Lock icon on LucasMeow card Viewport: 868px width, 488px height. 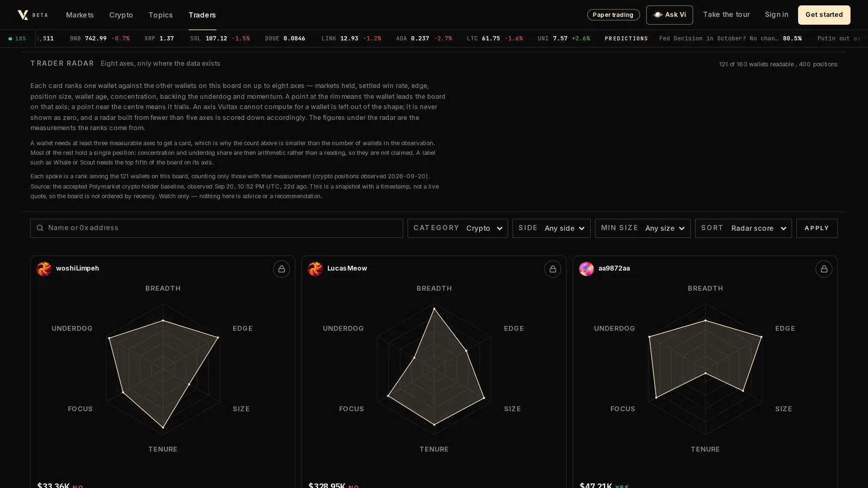tap(553, 269)
